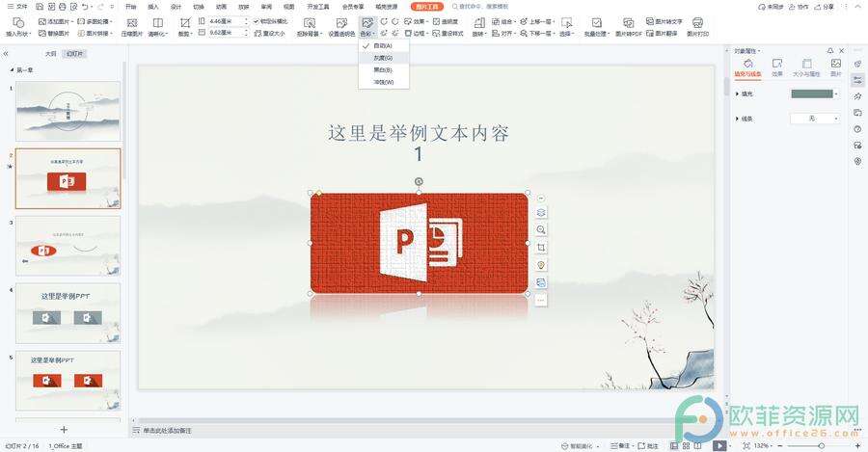The height and width of the screenshot is (452, 868).
Task: Click the zoom in plus button
Action: pos(858,445)
